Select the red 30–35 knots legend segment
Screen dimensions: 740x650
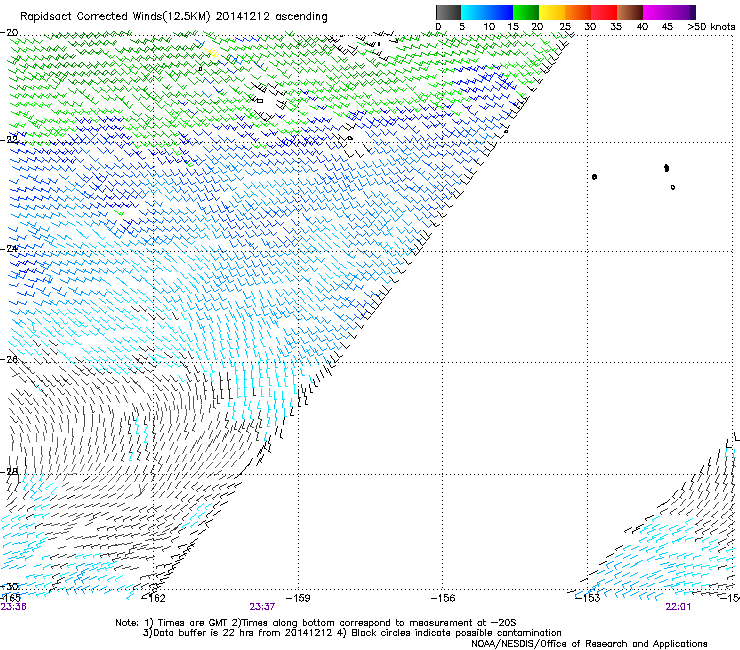click(604, 12)
